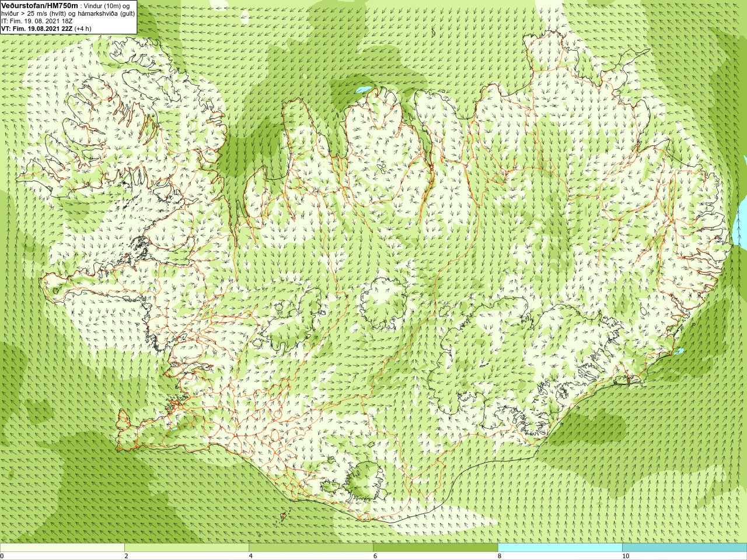747x560 pixels.
Task: Click the legend scale label '10'
Action: tap(625, 556)
